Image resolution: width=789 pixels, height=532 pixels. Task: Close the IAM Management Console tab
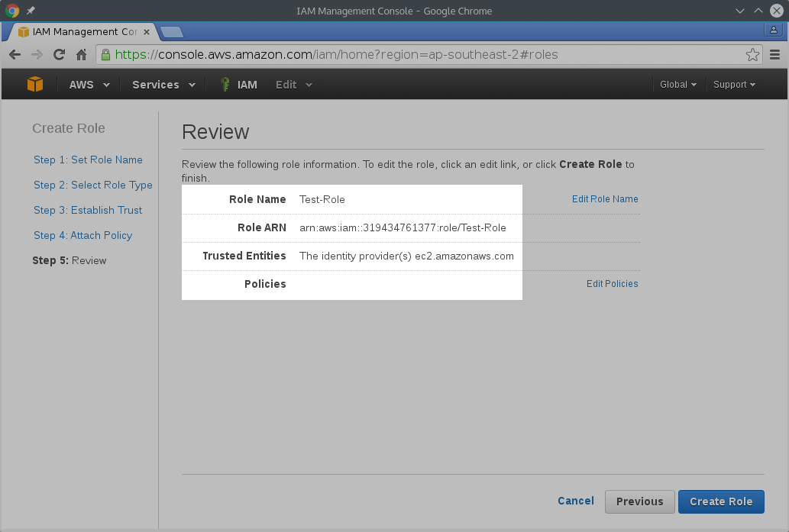147,32
